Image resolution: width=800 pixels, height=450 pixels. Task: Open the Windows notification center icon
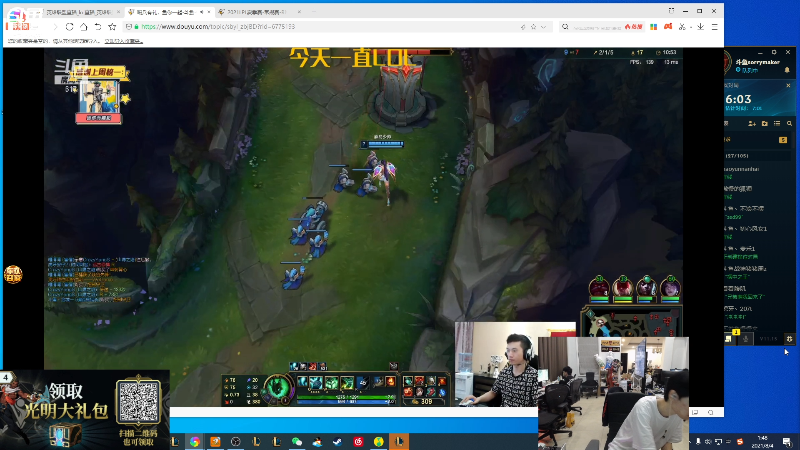pos(787,441)
